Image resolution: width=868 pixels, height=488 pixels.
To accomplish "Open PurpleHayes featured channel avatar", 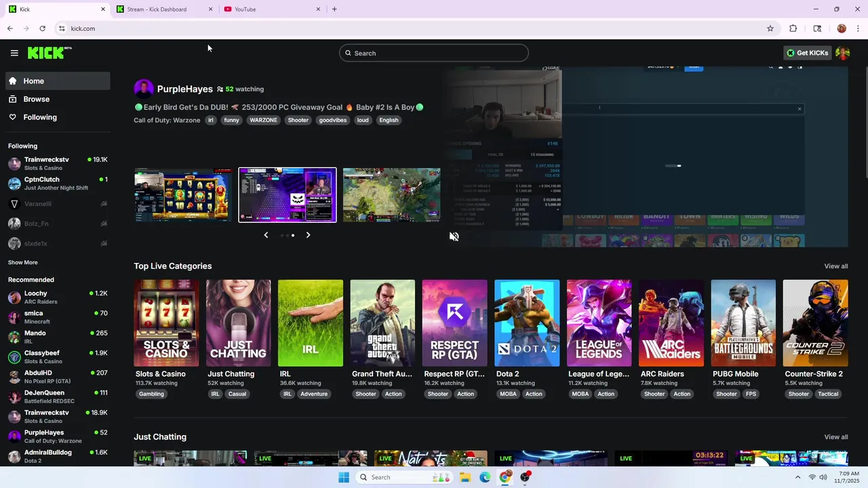I will tap(144, 89).
